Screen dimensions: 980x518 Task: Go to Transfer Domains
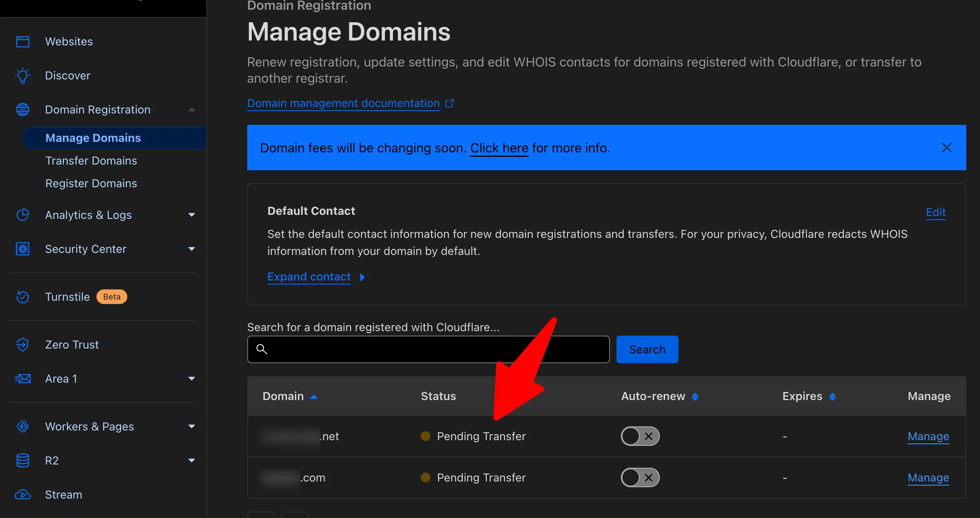pos(91,161)
